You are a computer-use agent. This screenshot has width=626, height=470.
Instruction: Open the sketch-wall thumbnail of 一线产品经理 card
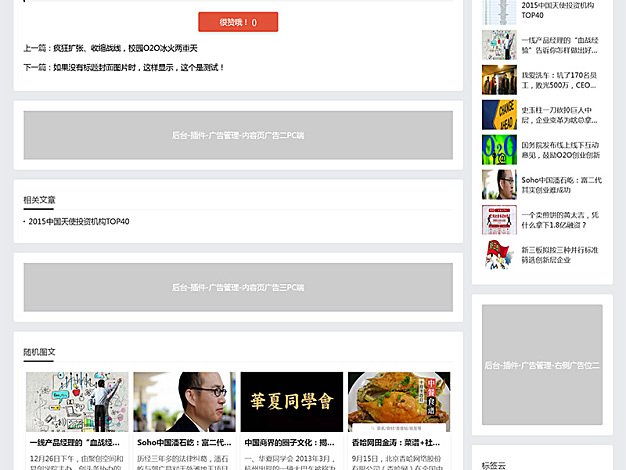(x=77, y=402)
